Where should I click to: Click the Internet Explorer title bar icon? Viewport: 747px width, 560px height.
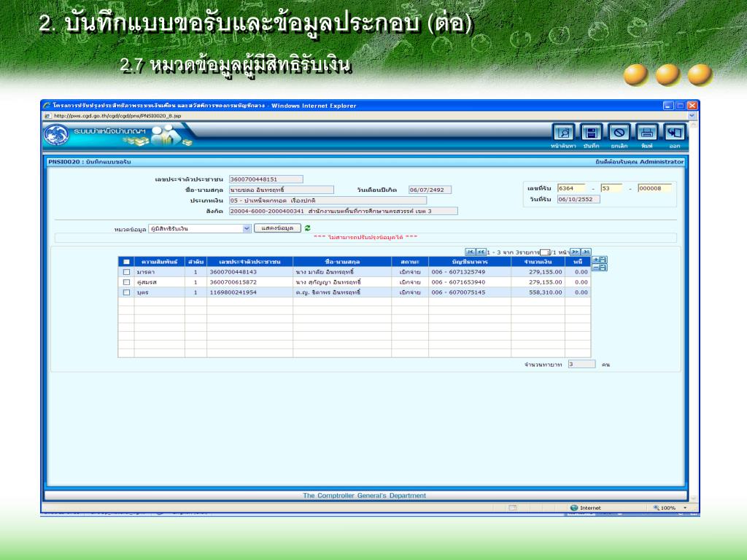point(46,105)
